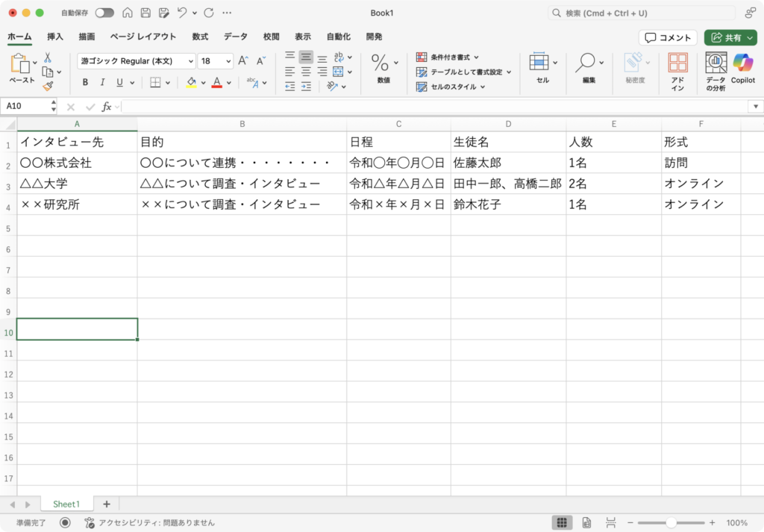Screen dimensions: 764x532
Task: Toggle bold formatting with the B button
Action: tap(85, 83)
